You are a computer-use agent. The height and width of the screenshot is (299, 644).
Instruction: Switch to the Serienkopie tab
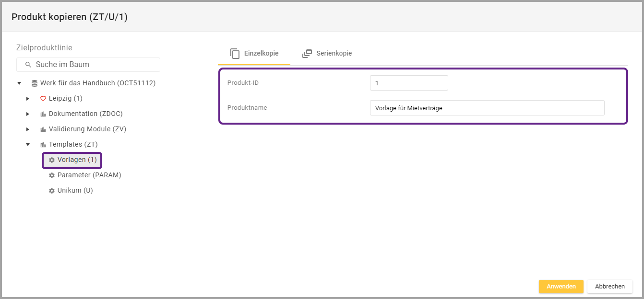tap(327, 53)
